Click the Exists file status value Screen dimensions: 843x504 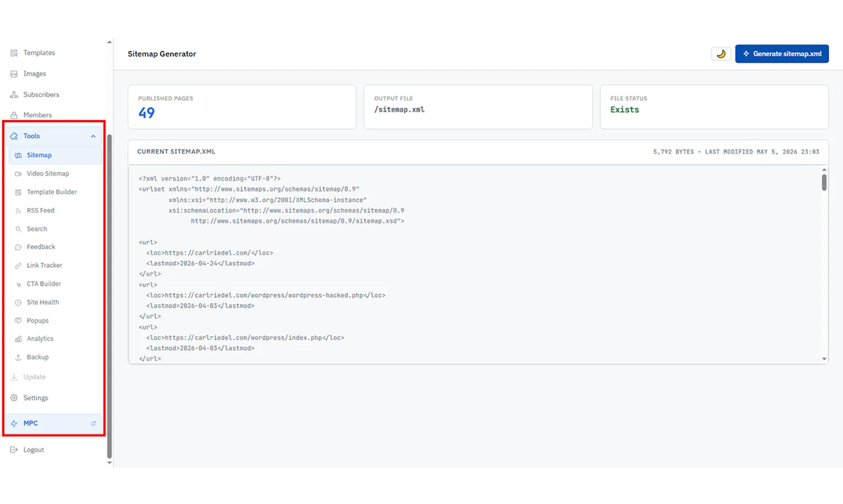[624, 110]
